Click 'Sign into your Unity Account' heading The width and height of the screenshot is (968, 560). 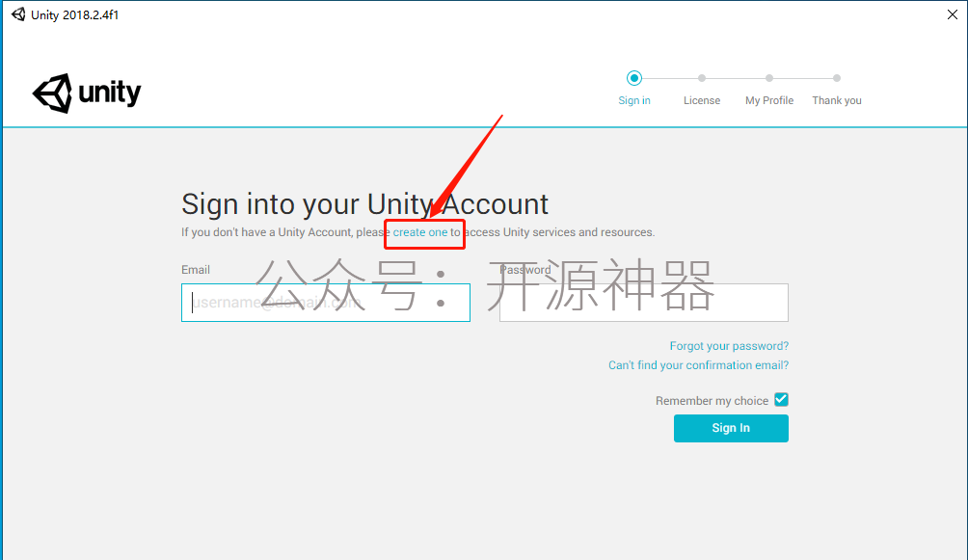(x=364, y=204)
